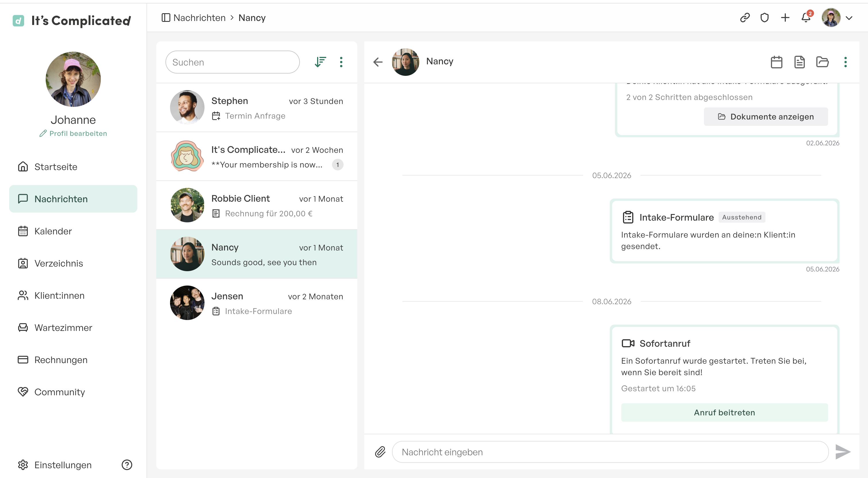The height and width of the screenshot is (478, 868).
Task: Open Nancy chat three-dot options menu
Action: (845, 62)
